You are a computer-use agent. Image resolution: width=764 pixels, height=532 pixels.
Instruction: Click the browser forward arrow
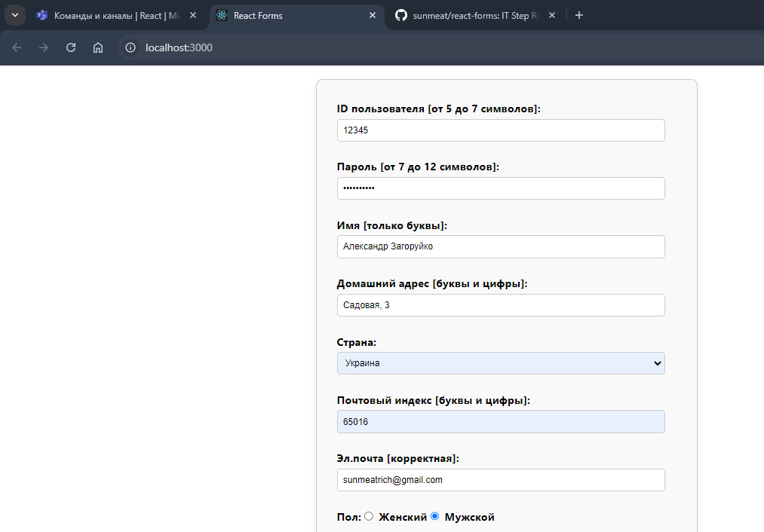44,47
